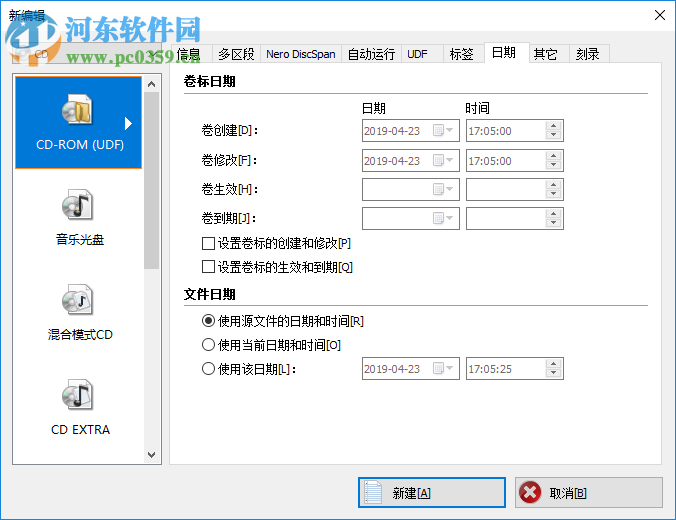This screenshot has height=520, width=676.
Task: Expand the 卷到期 date dropdown arrow
Action: tap(450, 218)
